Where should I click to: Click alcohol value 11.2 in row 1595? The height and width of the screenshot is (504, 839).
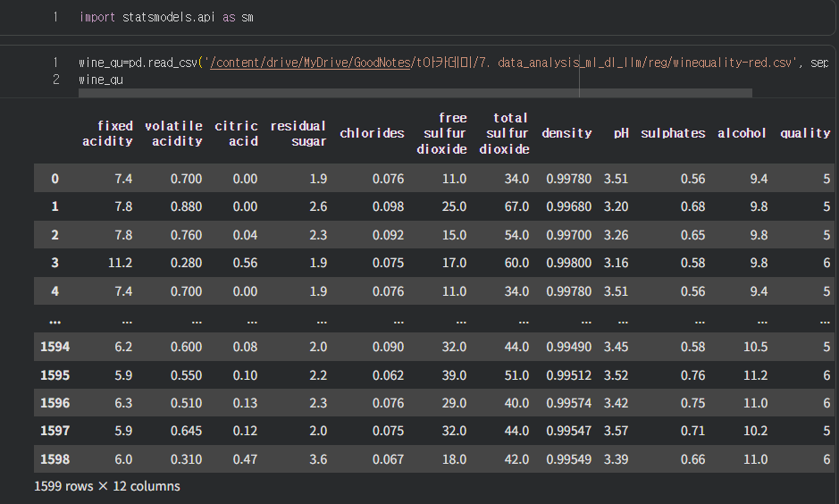pyautogui.click(x=756, y=375)
